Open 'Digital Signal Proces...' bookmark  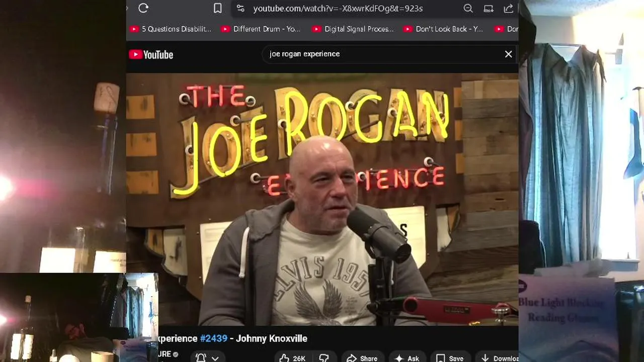[x=353, y=29]
